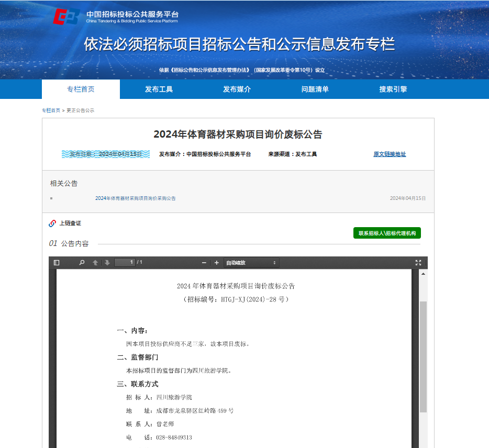Go to next PDF page arrow
The height and width of the screenshot is (448, 489).
(x=107, y=263)
